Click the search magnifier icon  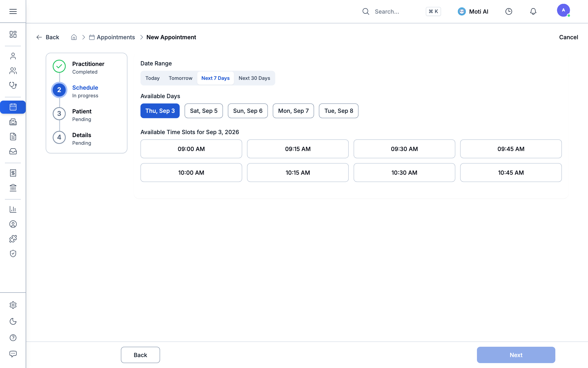[x=366, y=11]
